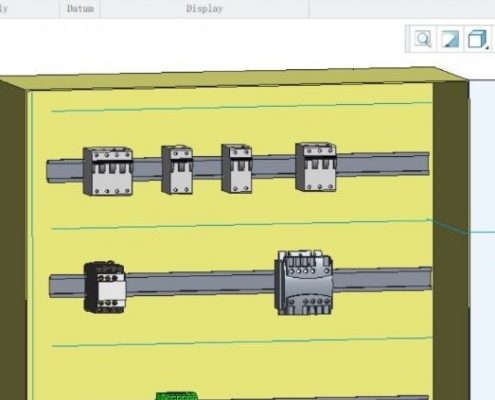Click the Datum ribbon group label
This screenshot has height=400, width=495.
point(80,9)
